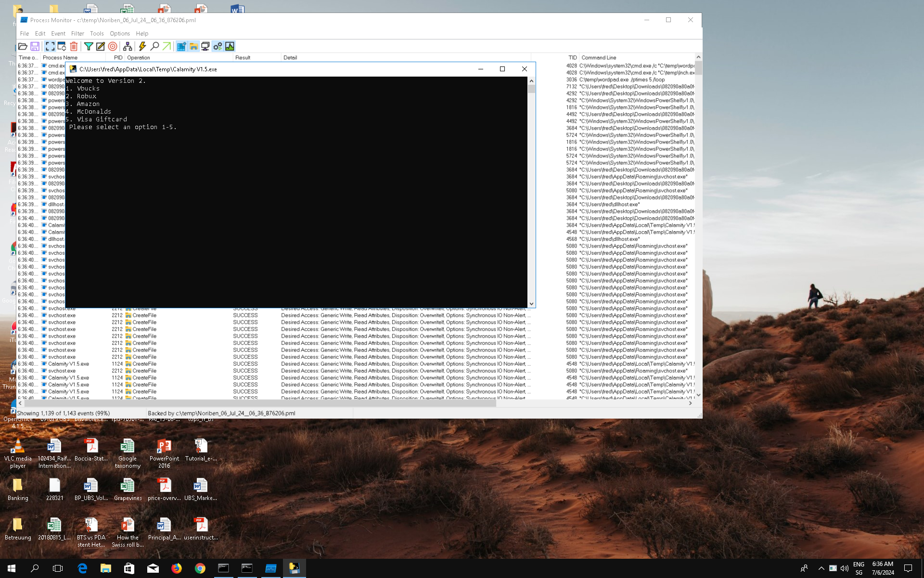Click Process Monitor's horizontal scrollbar thumb

pos(260,403)
